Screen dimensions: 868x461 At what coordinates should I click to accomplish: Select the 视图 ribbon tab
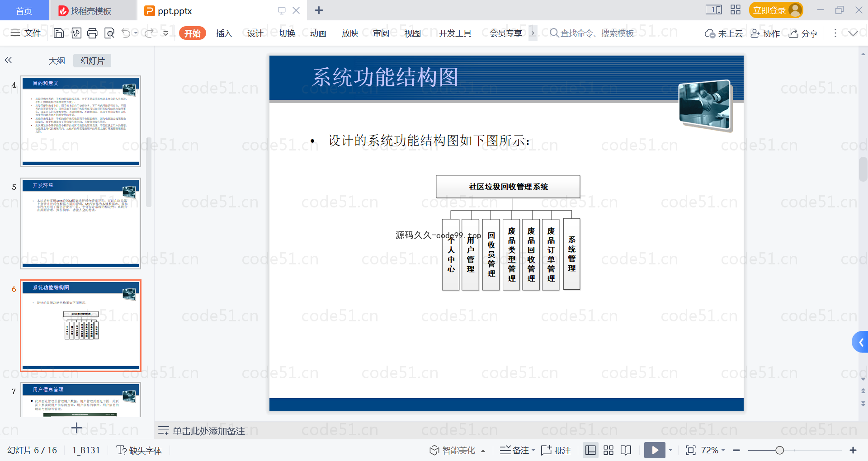(x=413, y=33)
